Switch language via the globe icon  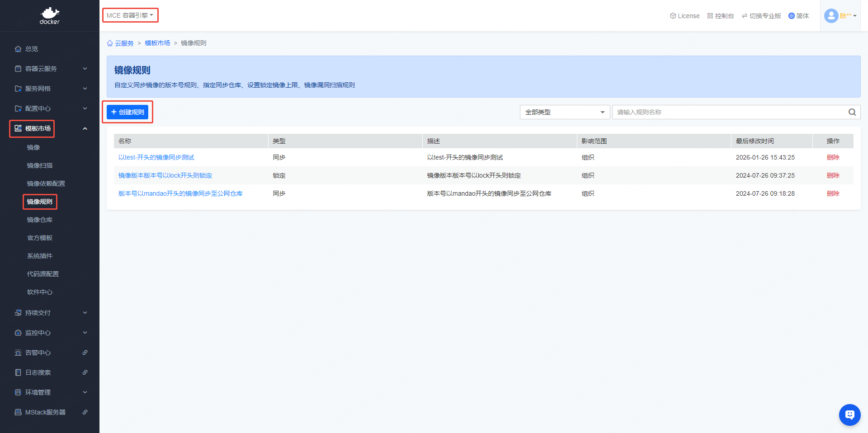(791, 16)
